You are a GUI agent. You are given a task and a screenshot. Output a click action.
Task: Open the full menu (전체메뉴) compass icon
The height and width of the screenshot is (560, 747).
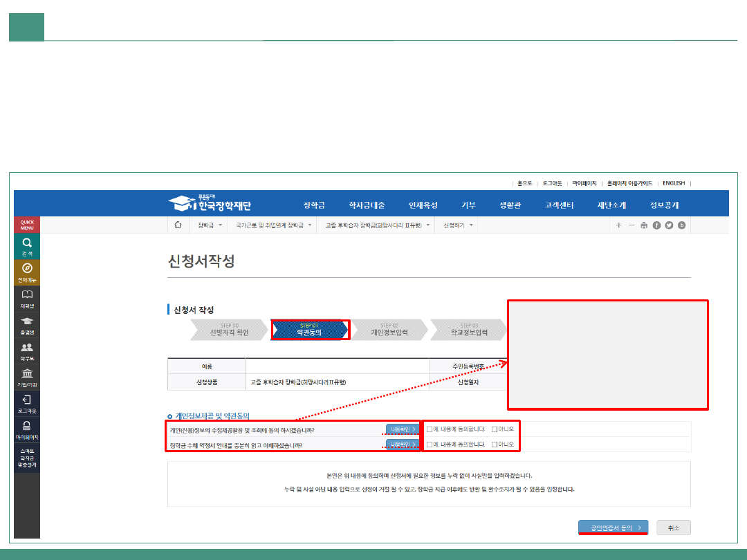27,268
